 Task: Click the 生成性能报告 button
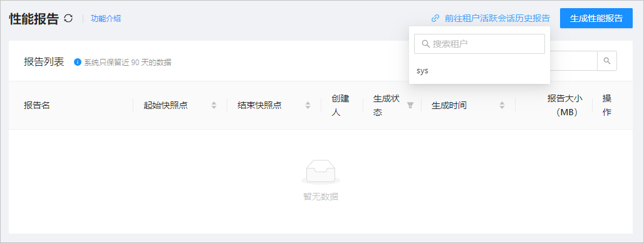[596, 18]
